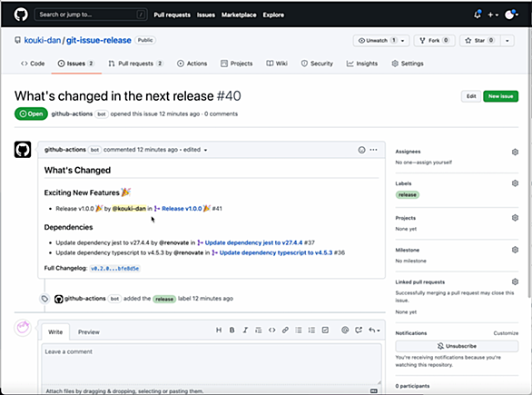The height and width of the screenshot is (395, 532).
Task: Insert numbered list icon
Action: [x=311, y=330]
